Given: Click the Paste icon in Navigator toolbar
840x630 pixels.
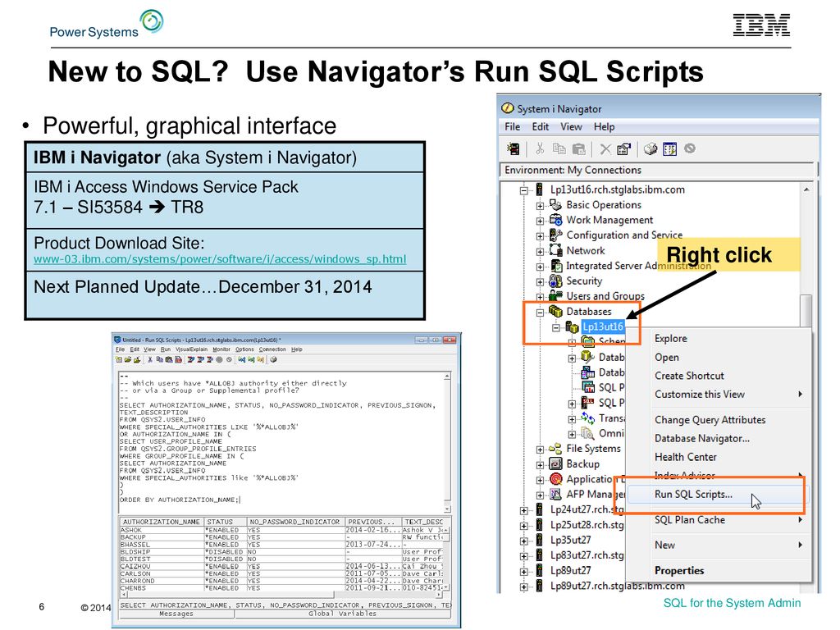Looking at the screenshot, I should (578, 149).
